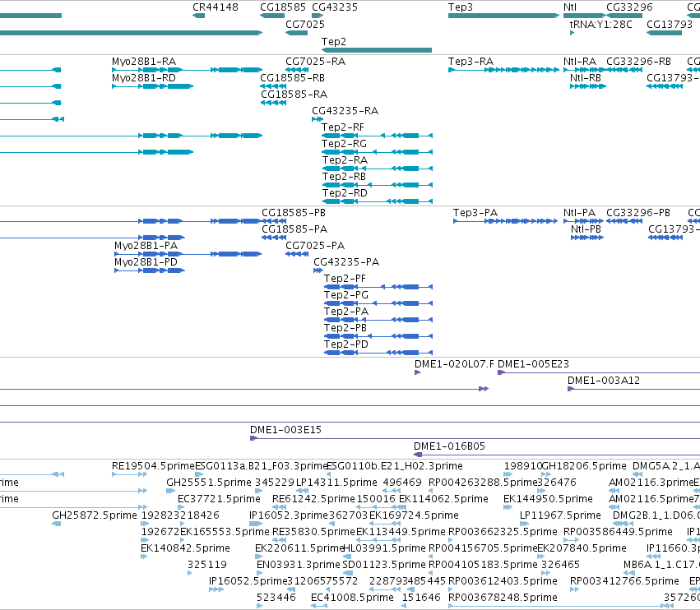The height and width of the screenshot is (610, 700).
Task: Click the CG33296 gene label
Action: [629, 7]
